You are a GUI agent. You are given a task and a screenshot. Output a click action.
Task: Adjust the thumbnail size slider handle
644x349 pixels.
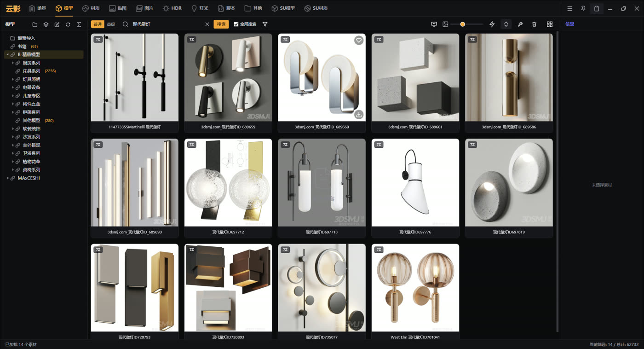click(462, 24)
